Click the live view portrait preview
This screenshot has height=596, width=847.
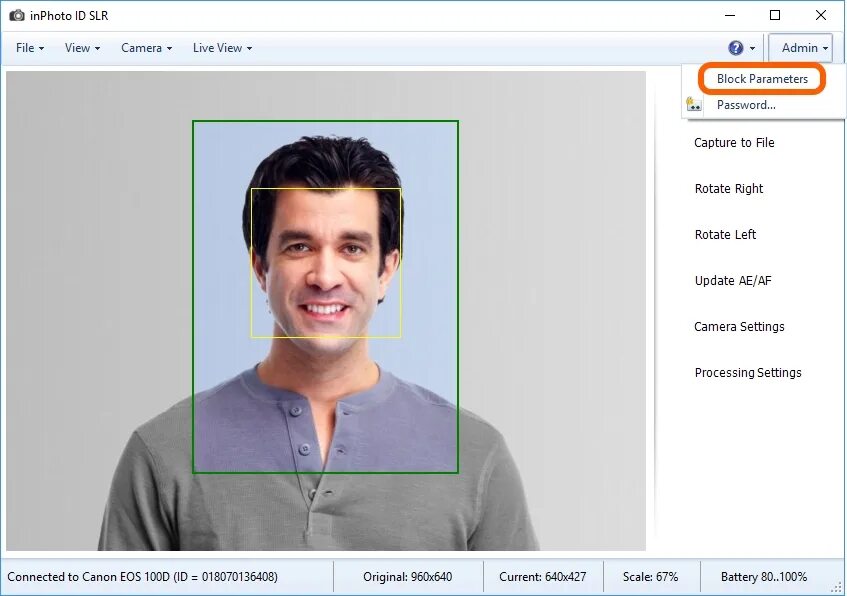[x=326, y=311]
